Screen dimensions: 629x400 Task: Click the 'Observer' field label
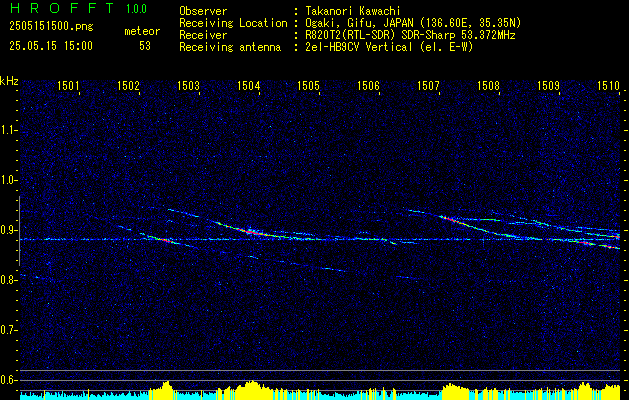coord(203,11)
